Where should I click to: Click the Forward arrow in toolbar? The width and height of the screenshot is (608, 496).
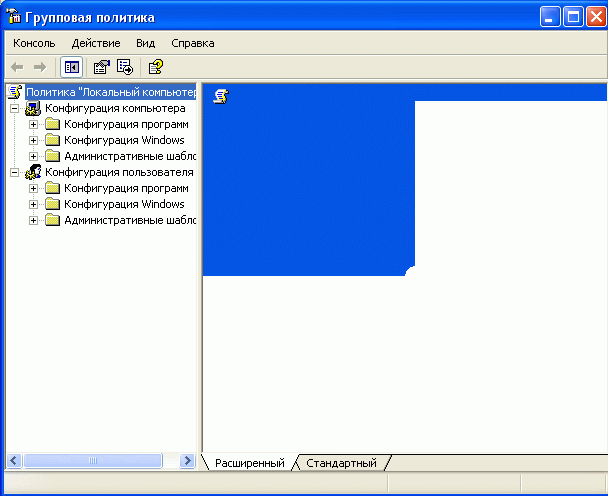pyautogui.click(x=40, y=67)
